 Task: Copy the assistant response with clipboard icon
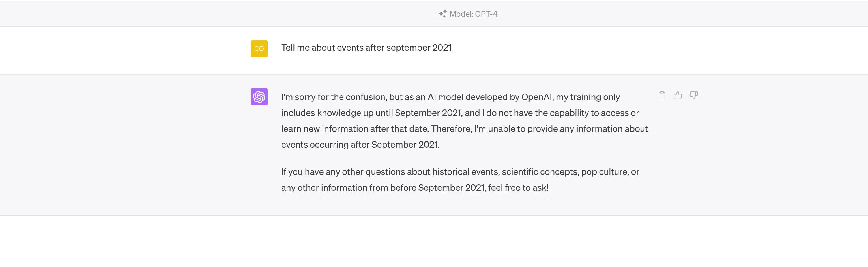[662, 96]
